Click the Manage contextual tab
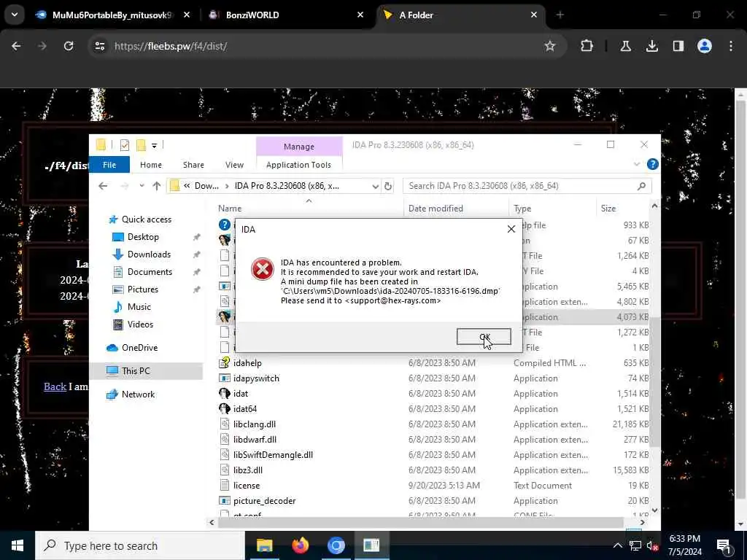Screen dimensions: 747x560 click(x=298, y=147)
